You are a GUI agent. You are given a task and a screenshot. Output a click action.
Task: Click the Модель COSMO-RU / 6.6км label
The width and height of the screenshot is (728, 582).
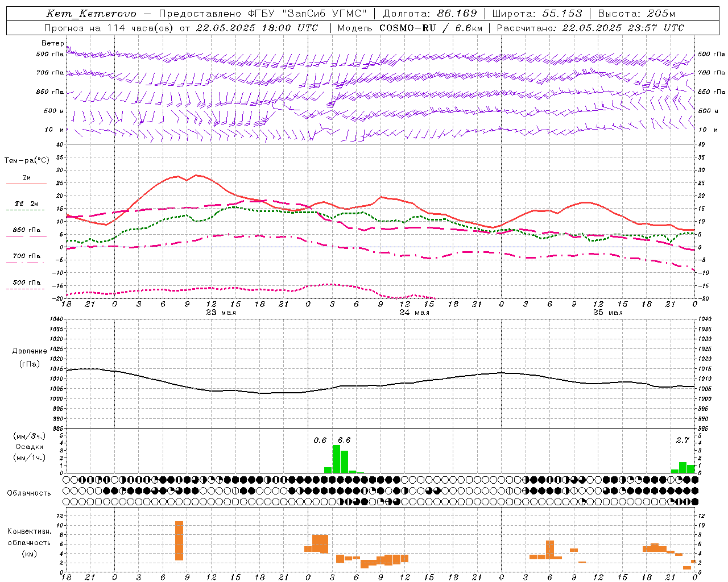click(410, 28)
